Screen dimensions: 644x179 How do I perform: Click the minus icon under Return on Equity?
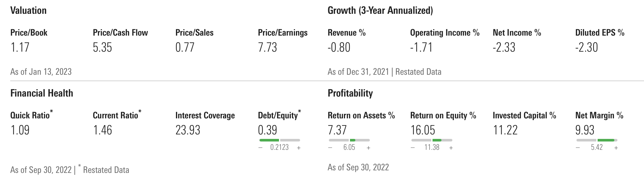tap(413, 148)
